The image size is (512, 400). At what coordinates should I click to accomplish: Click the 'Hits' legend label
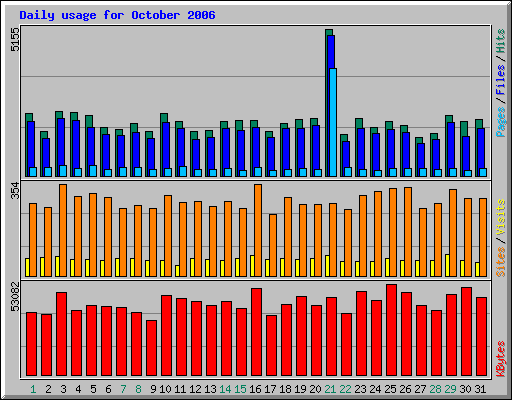tap(501, 41)
